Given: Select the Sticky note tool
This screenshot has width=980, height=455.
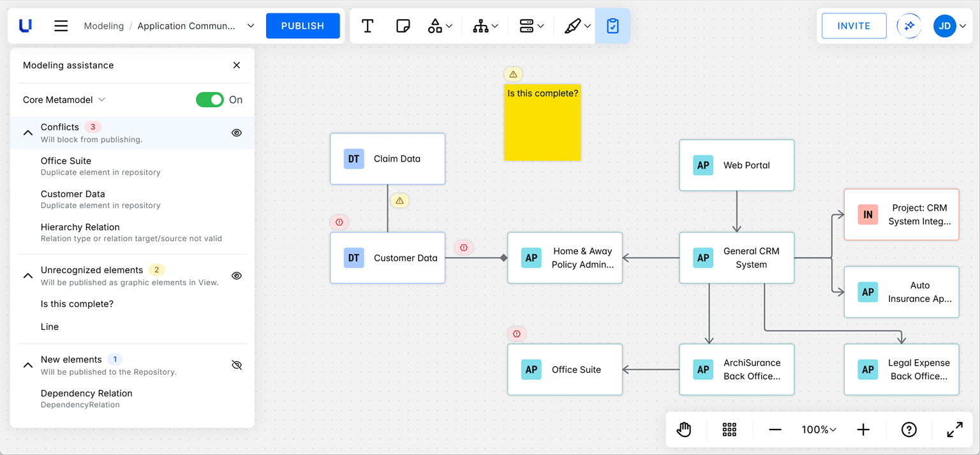Looking at the screenshot, I should coord(403,26).
